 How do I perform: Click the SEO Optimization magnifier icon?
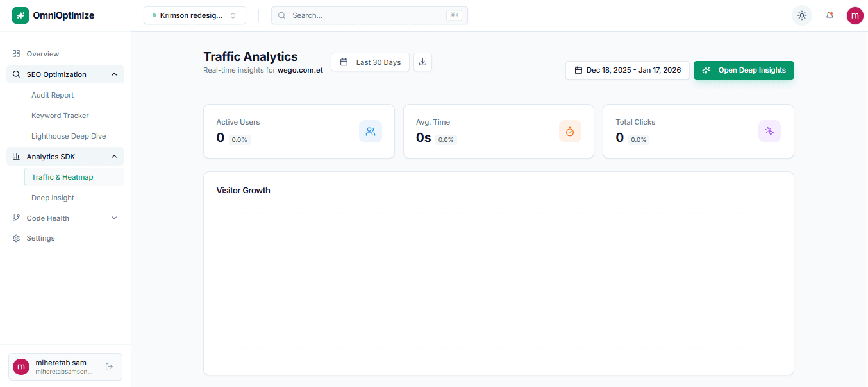coord(16,74)
